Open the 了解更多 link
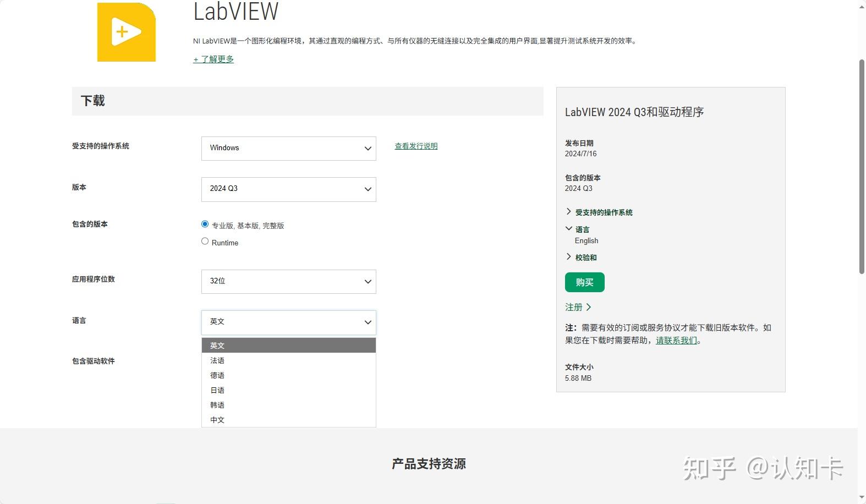The image size is (866, 504). click(x=213, y=59)
